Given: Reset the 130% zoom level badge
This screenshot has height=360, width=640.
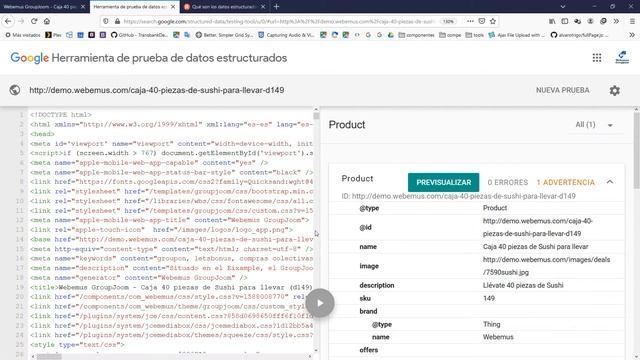Looking at the screenshot, I should click(449, 21).
